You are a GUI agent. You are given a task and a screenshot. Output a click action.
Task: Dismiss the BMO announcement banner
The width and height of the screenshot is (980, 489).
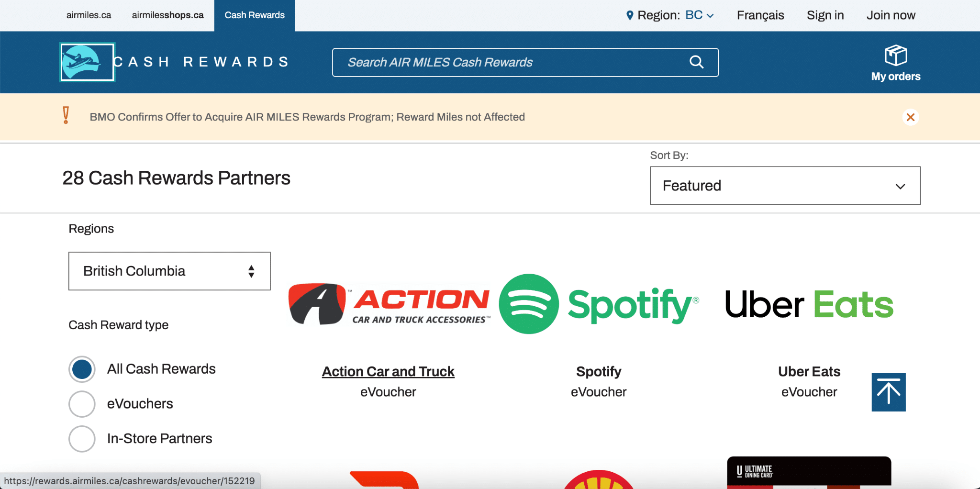[910, 117]
